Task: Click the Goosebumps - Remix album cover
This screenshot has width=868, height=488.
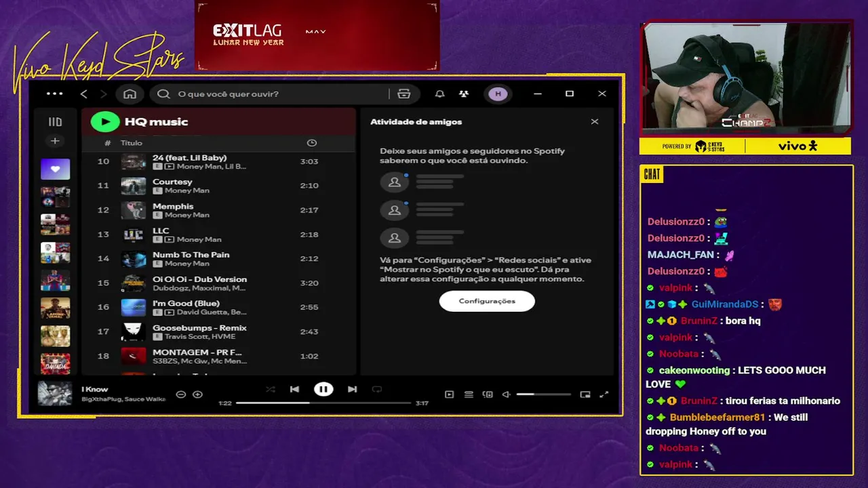Action: tap(134, 331)
